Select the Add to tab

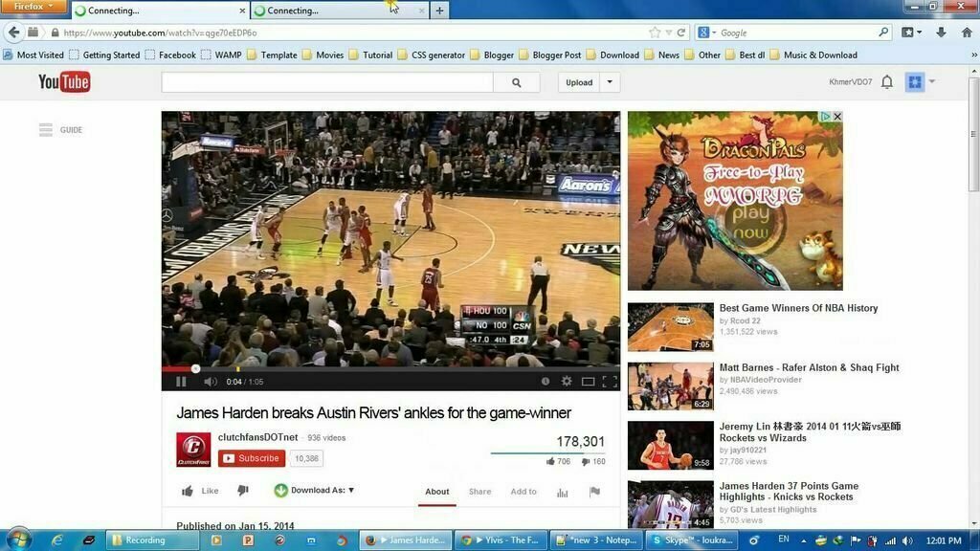[x=523, y=492]
